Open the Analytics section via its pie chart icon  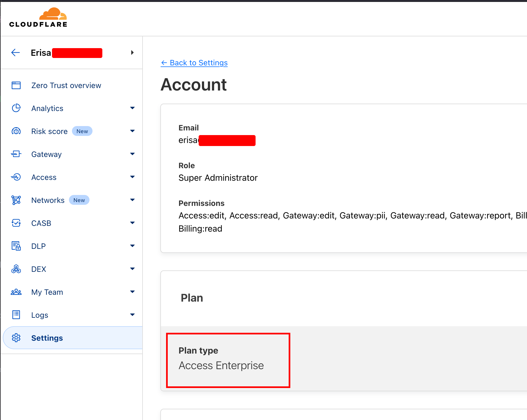pos(16,108)
